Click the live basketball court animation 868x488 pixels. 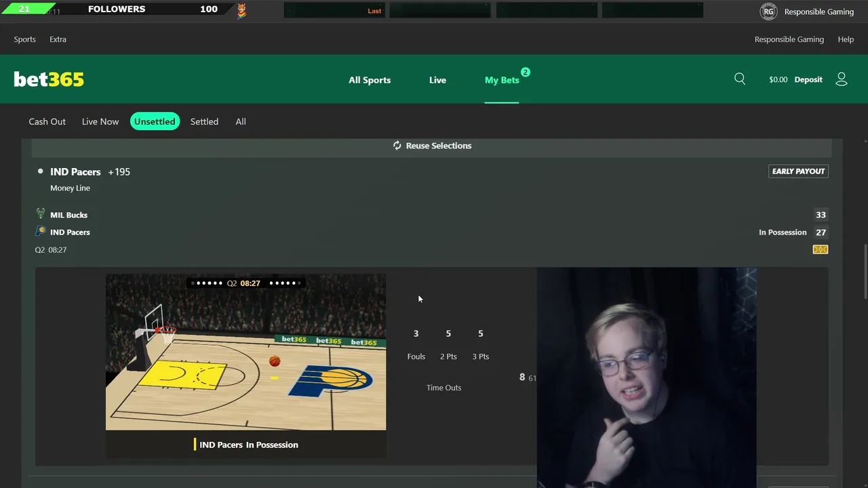[x=245, y=352]
